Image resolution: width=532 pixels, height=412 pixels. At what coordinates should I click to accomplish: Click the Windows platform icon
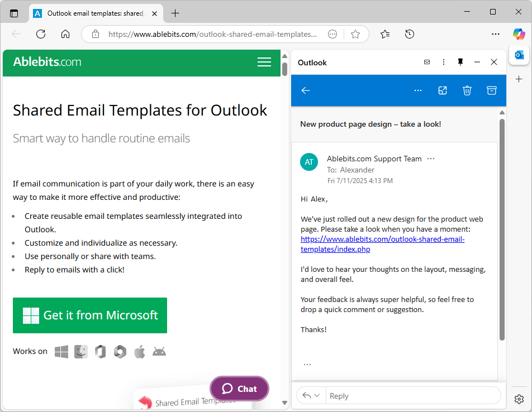[x=61, y=352]
